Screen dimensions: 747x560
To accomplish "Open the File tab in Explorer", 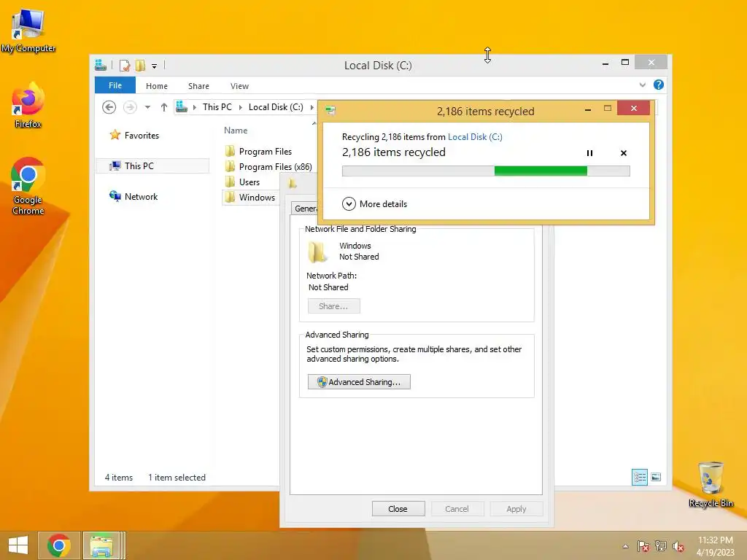I will tap(115, 85).
